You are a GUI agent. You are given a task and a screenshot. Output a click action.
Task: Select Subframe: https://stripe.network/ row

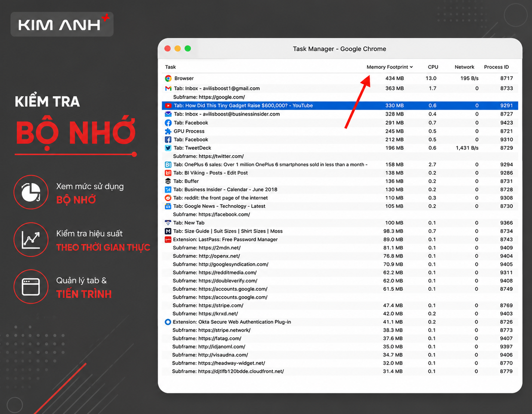pyautogui.click(x=340, y=330)
